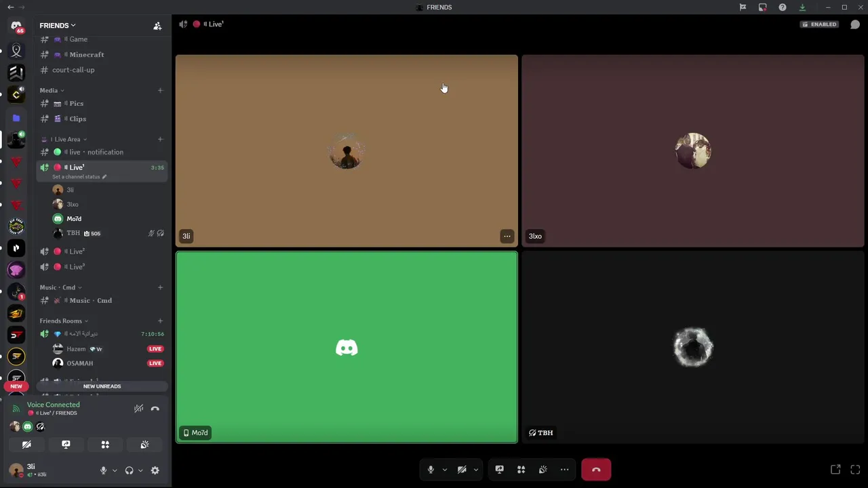Open the court-call-up channel
868x488 pixels.
coord(102,70)
